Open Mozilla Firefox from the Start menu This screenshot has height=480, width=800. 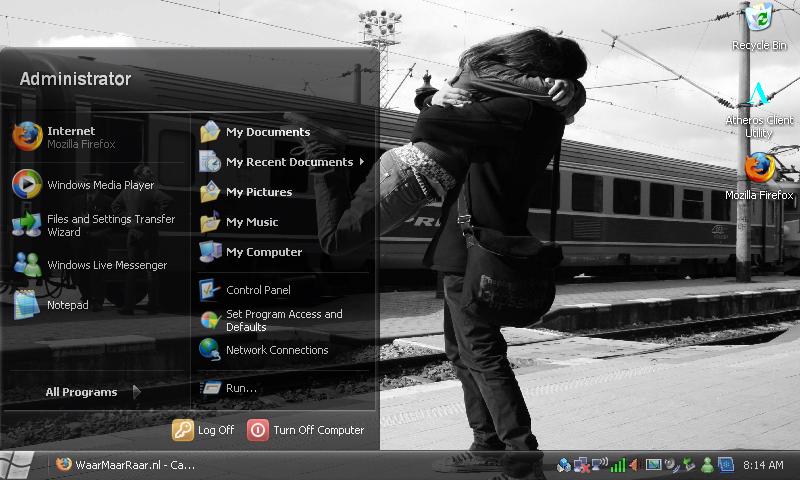[x=70, y=137]
